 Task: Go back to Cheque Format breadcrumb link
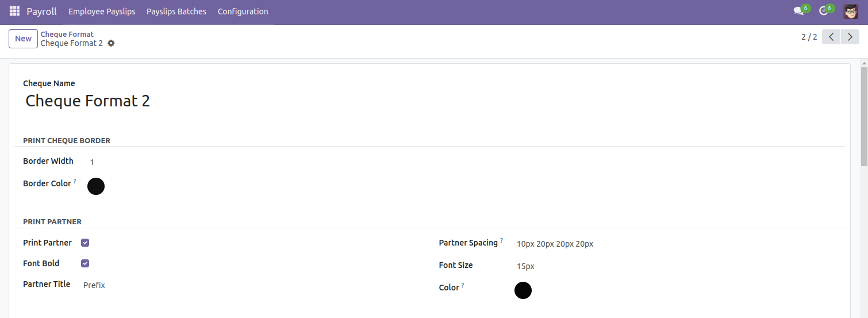tap(67, 34)
